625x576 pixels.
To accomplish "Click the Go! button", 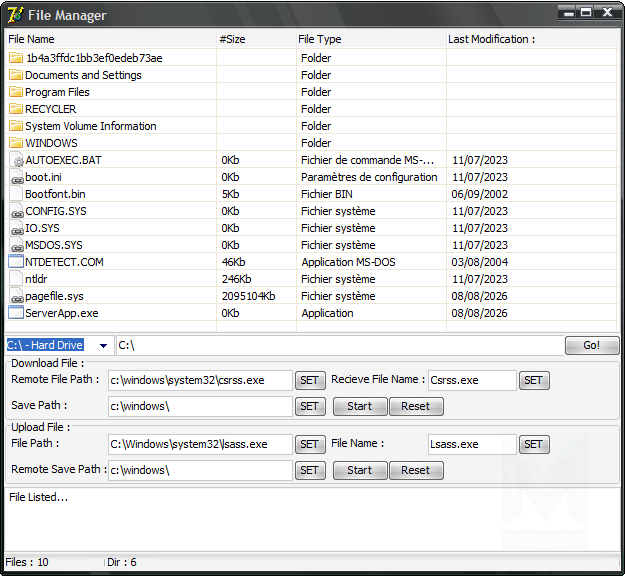I will [592, 345].
